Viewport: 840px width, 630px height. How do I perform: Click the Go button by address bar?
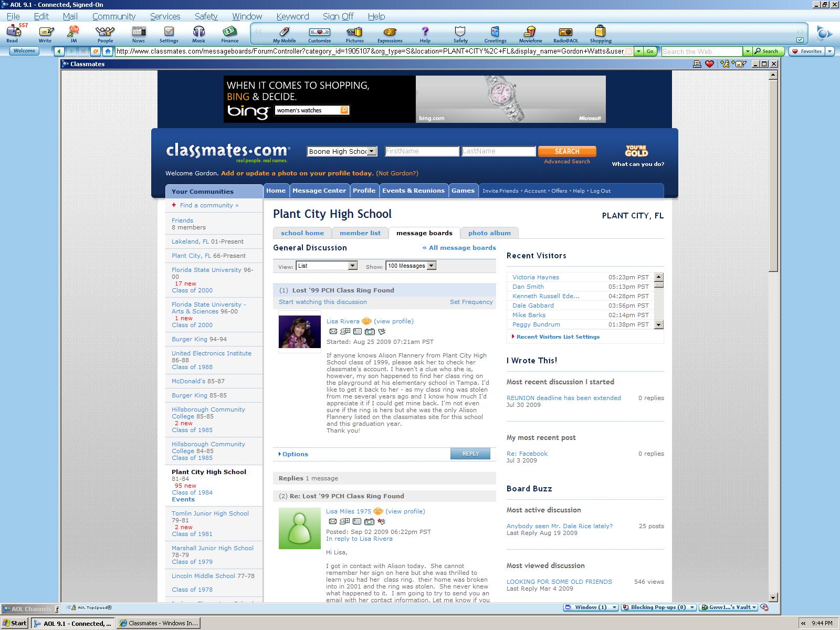(x=650, y=51)
